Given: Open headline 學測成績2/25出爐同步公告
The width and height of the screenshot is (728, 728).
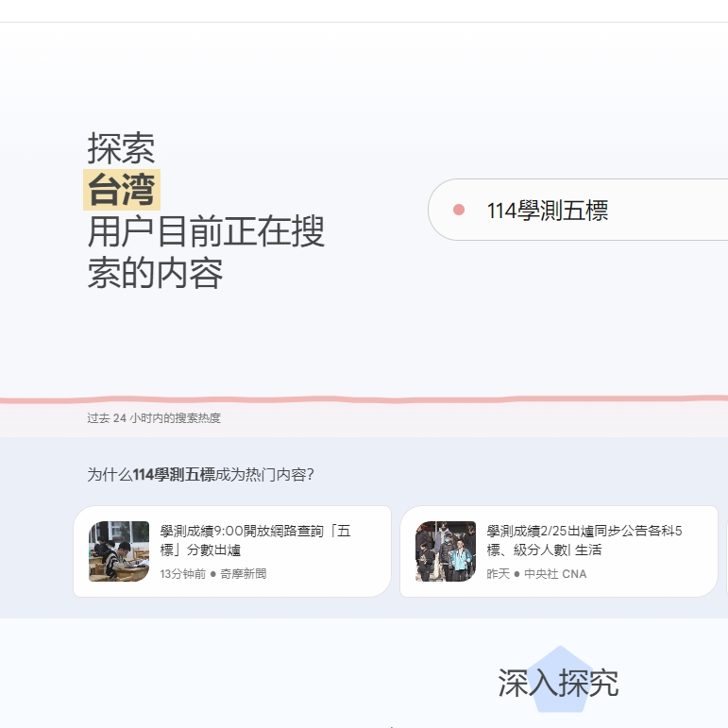Looking at the screenshot, I should (x=584, y=540).
